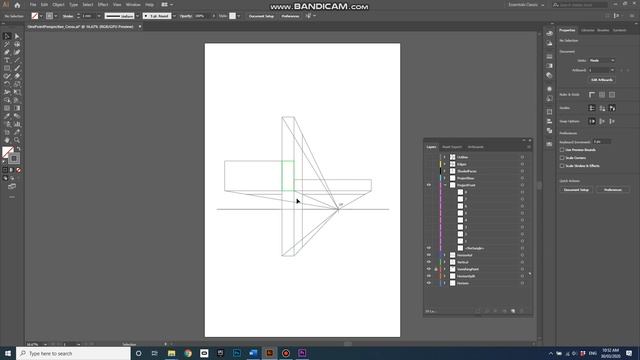Enable the Scale Strokes & Effects checkbox

click(x=562, y=166)
